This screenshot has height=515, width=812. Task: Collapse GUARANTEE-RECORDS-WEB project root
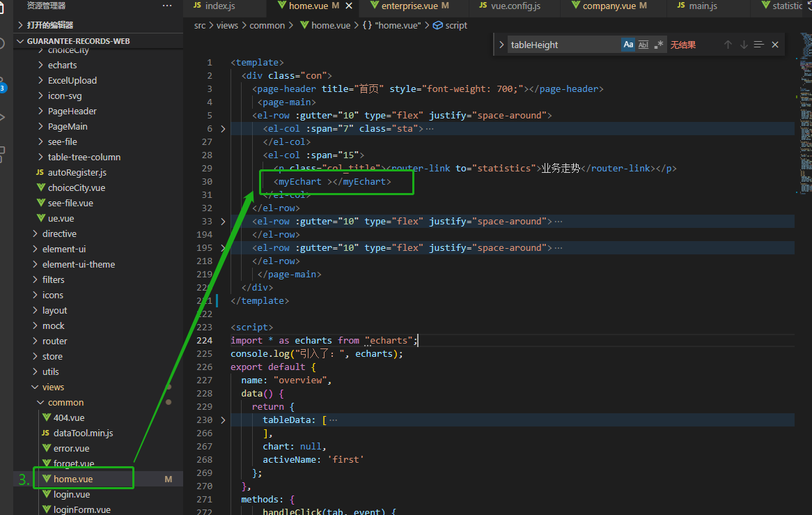98,41
